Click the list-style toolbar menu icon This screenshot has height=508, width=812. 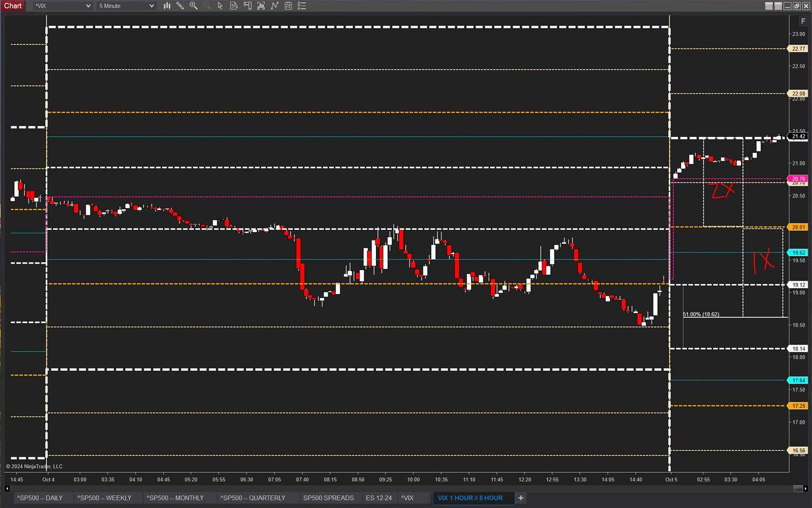302,6
